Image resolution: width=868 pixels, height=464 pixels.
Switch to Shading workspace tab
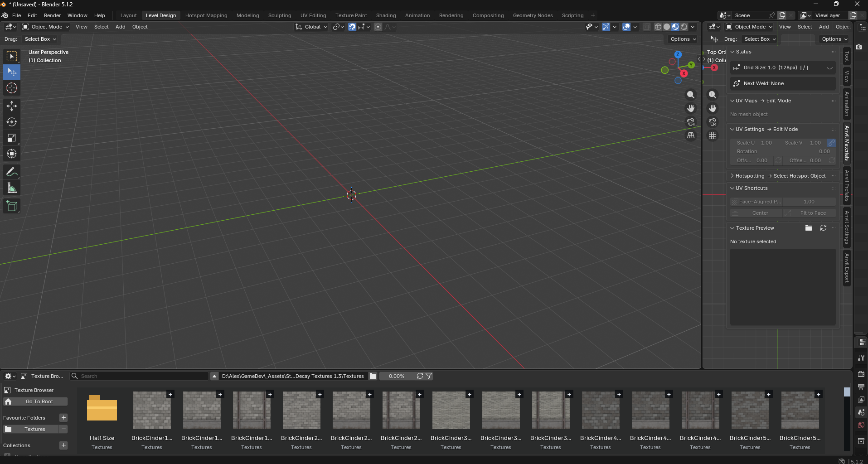tap(386, 15)
